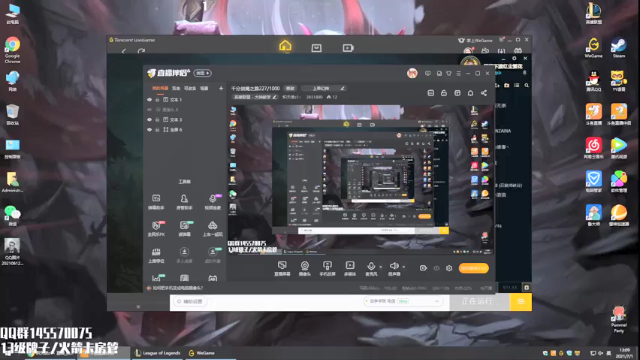Viewport: 640px width, 360px height.
Task: Click the streamer avatar in title bar
Action: click(412, 73)
